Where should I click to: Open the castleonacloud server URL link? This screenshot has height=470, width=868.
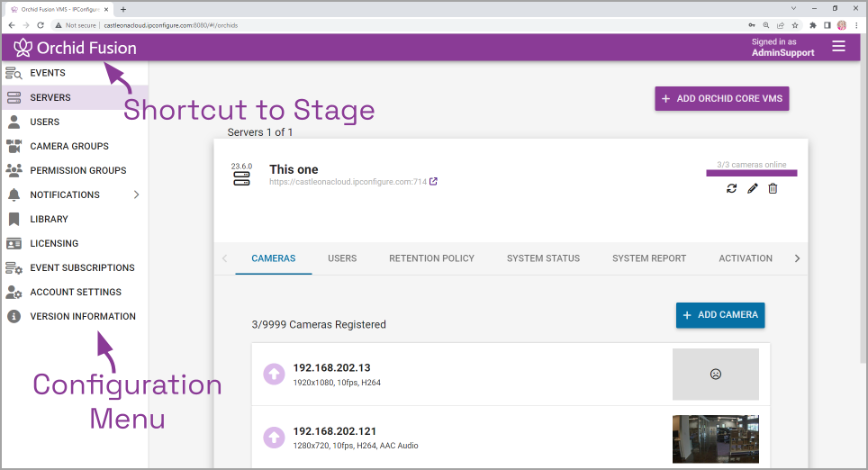point(348,182)
